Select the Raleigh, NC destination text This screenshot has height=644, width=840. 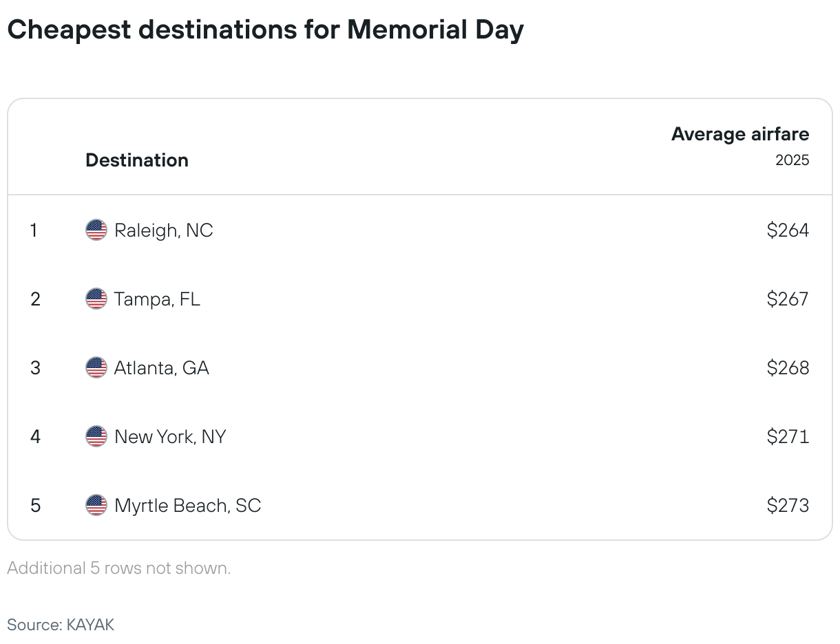click(164, 230)
